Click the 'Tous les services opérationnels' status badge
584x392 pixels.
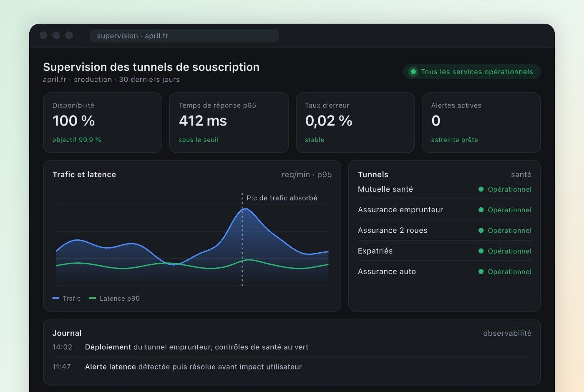click(472, 72)
